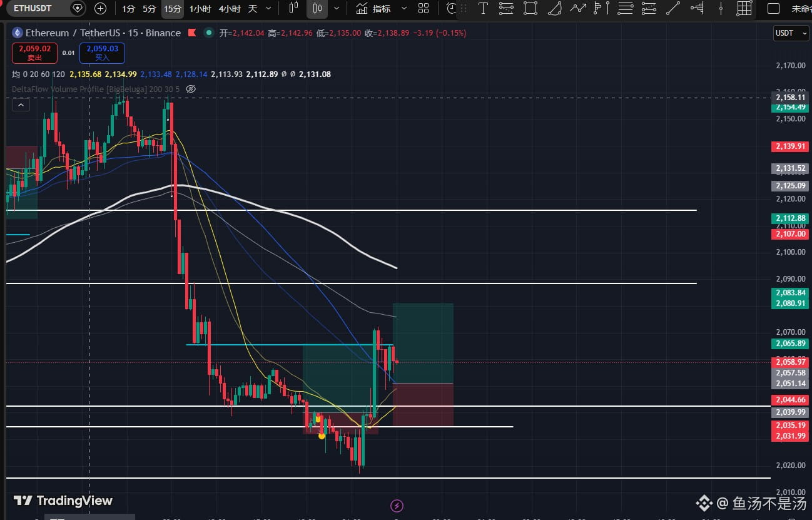Click the red 2,139.91 price label
Viewport: 812px width, 520px height.
pos(790,146)
